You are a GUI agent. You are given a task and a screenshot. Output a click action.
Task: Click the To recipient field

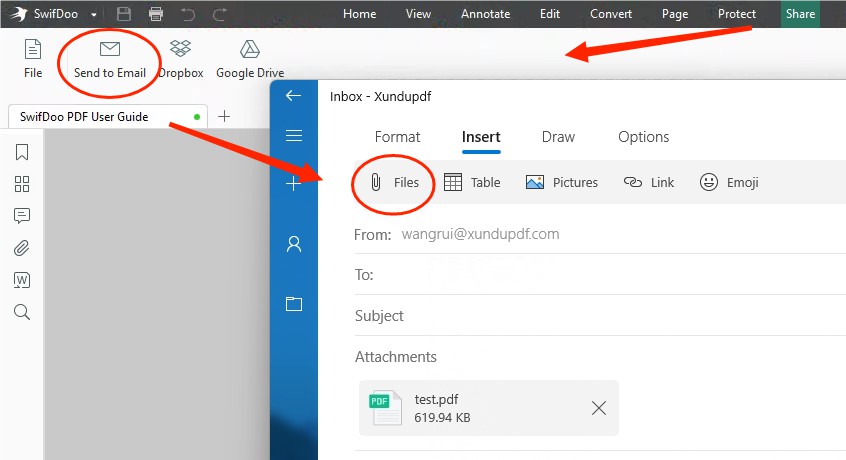pyautogui.click(x=600, y=274)
